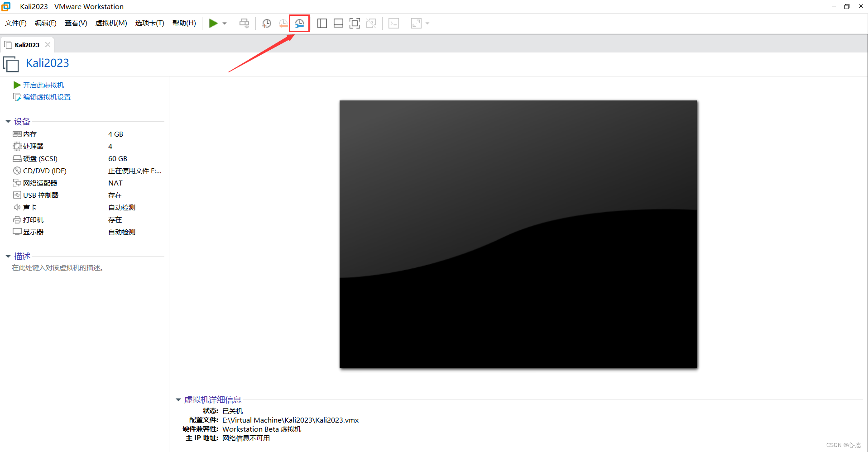Click the stretch guest display icon
The height and width of the screenshot is (452, 868).
416,24
